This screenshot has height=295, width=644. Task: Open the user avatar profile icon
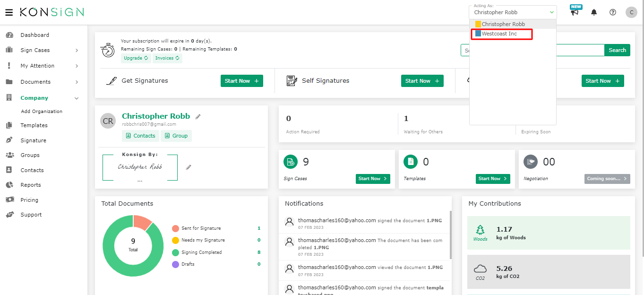pos(631,13)
